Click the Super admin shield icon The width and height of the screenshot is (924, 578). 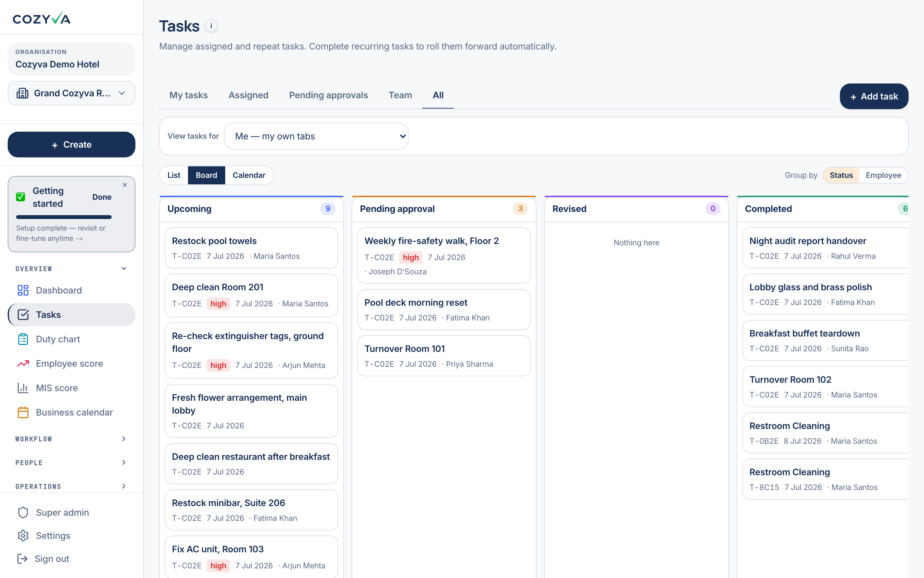(23, 512)
